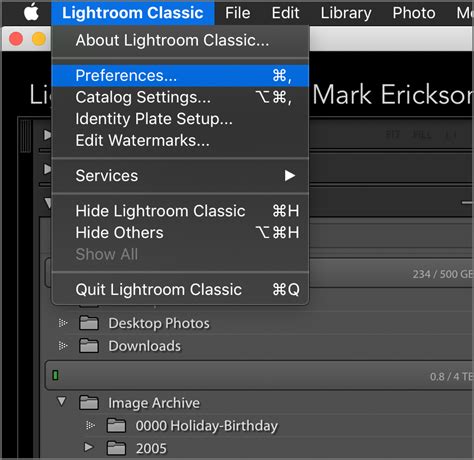Select Quit Lightroom Classic
The width and height of the screenshot is (474, 460).
tap(180, 289)
